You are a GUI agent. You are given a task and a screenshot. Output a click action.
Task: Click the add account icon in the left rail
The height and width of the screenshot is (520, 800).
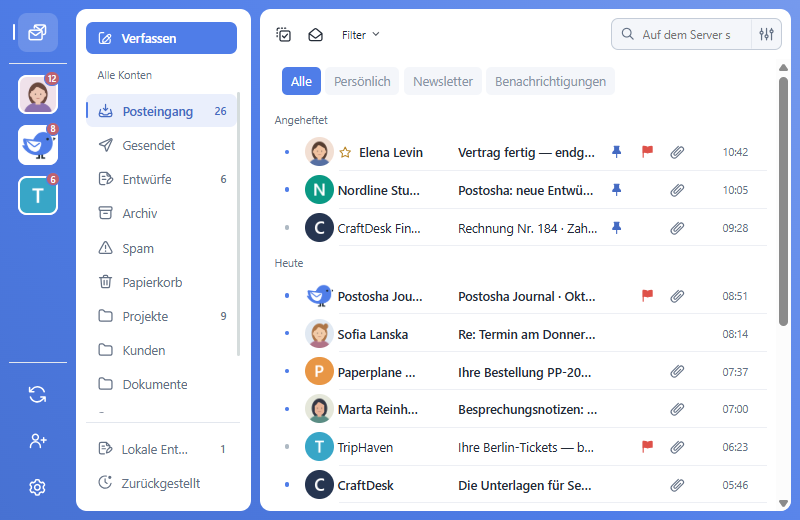pos(37,441)
